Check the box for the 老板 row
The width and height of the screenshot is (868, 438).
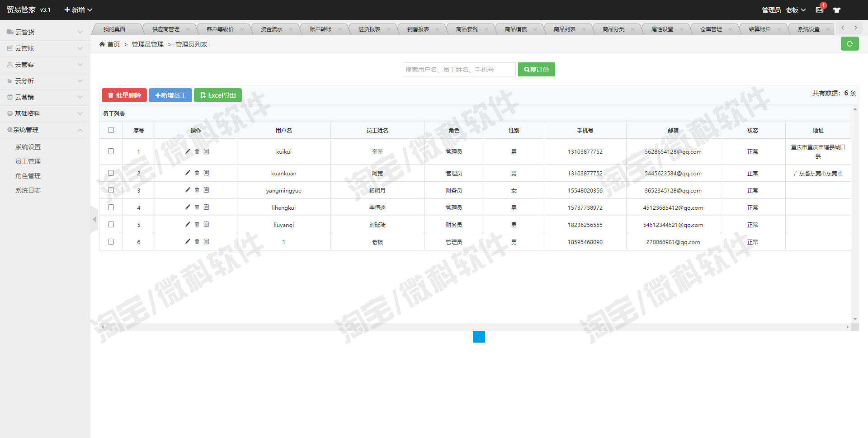111,241
